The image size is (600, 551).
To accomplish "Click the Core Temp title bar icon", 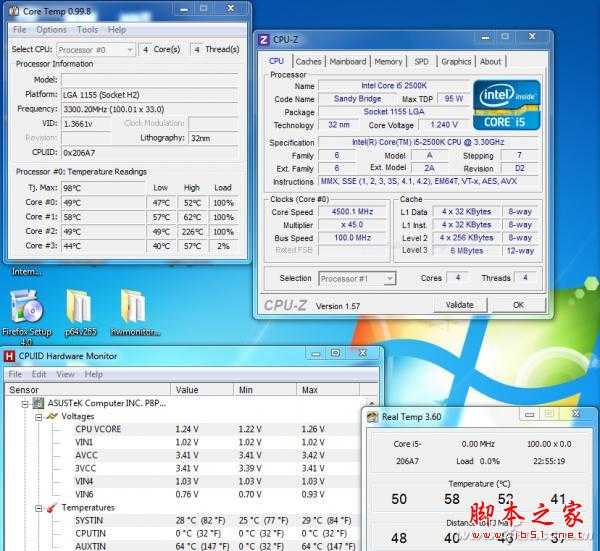I will [14, 12].
